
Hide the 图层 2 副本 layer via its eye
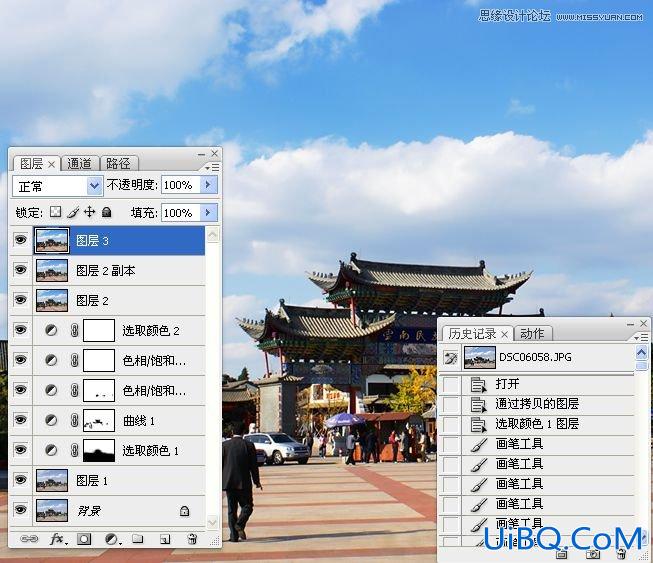click(20, 270)
